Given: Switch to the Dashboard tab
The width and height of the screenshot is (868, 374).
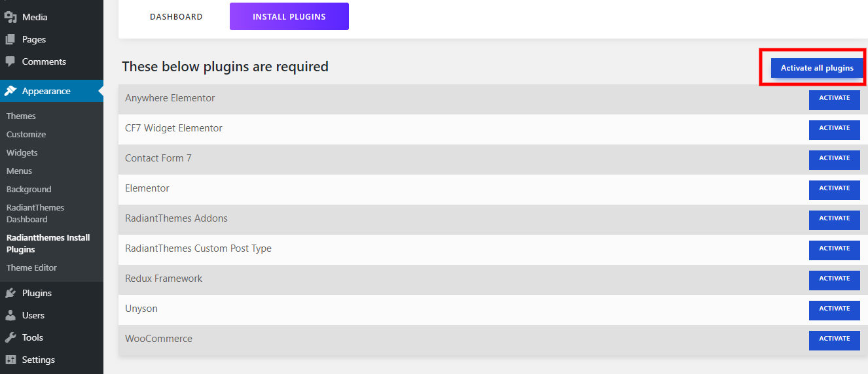Looking at the screenshot, I should pyautogui.click(x=176, y=16).
